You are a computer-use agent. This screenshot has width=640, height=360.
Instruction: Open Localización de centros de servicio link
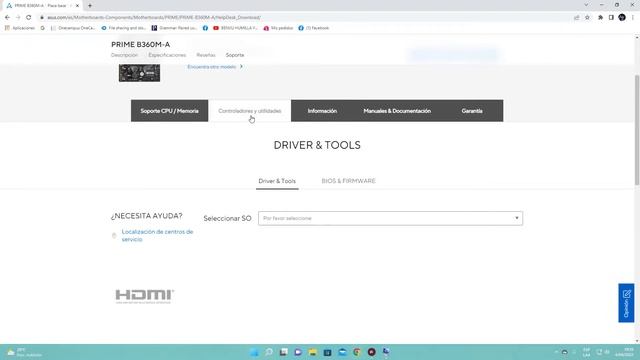(x=158, y=236)
